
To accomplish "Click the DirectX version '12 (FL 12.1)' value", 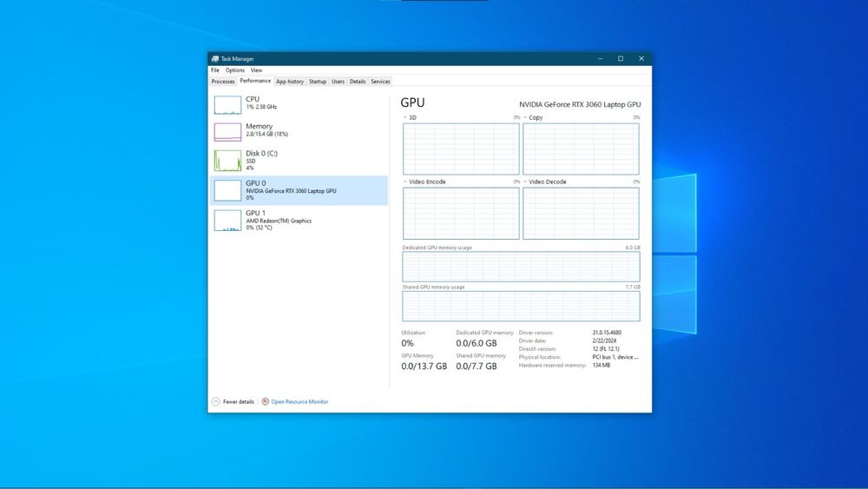I will pos(606,349).
